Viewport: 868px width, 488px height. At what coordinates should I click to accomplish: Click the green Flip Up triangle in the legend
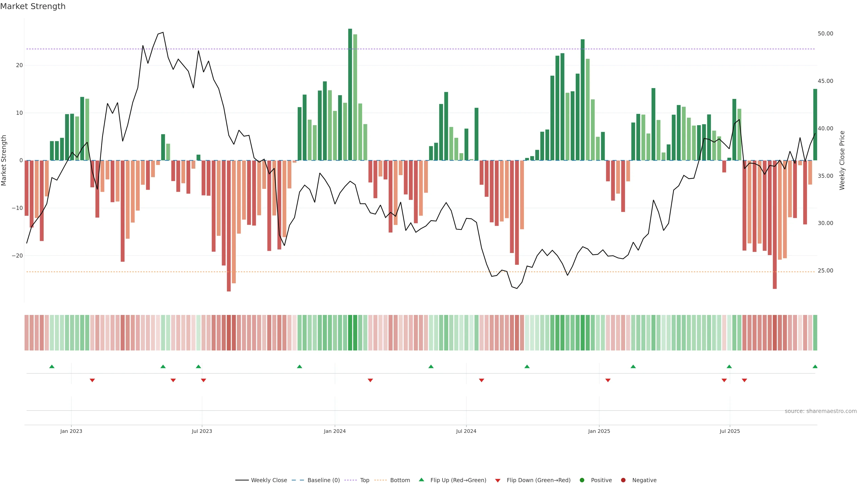421,480
